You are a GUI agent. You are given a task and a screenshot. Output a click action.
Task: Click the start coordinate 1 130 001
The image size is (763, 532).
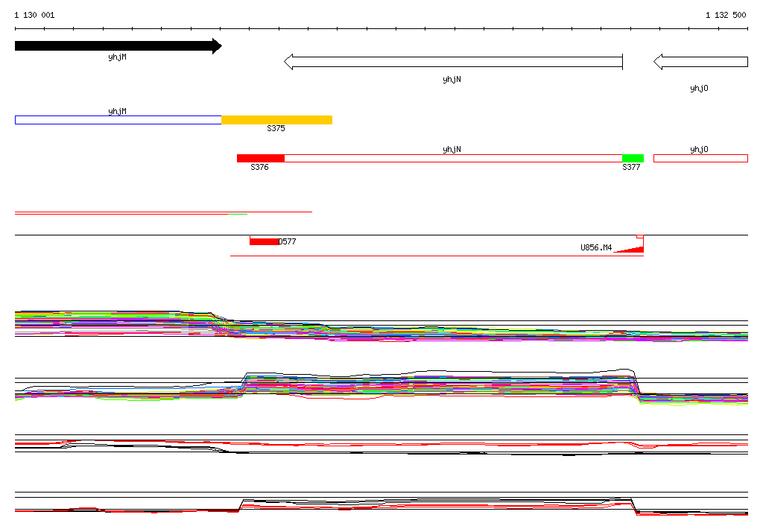pyautogui.click(x=34, y=15)
